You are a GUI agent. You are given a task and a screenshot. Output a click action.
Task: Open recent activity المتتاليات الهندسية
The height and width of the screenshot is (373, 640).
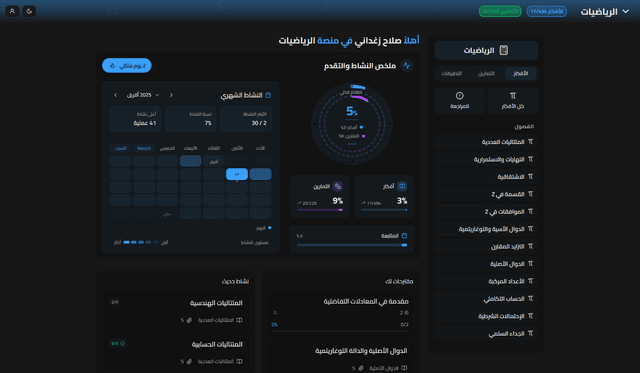point(176,311)
